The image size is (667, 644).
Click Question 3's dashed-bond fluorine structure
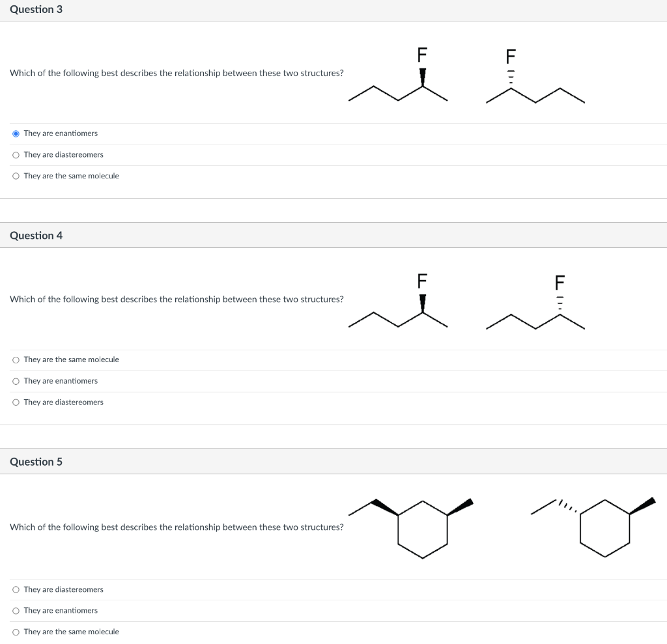[535, 76]
